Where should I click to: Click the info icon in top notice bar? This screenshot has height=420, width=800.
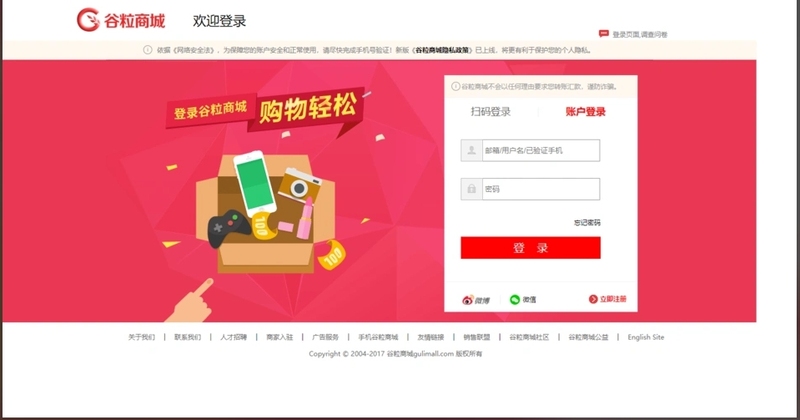(147, 50)
